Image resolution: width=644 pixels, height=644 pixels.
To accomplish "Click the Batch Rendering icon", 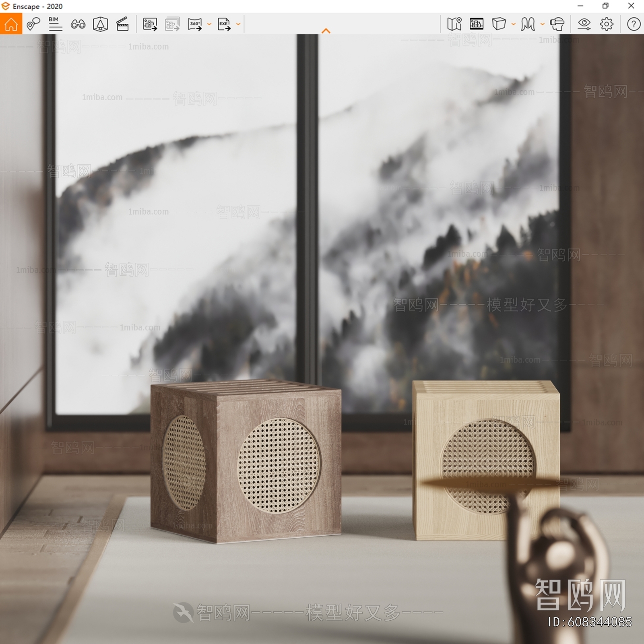I will pyautogui.click(x=172, y=24).
